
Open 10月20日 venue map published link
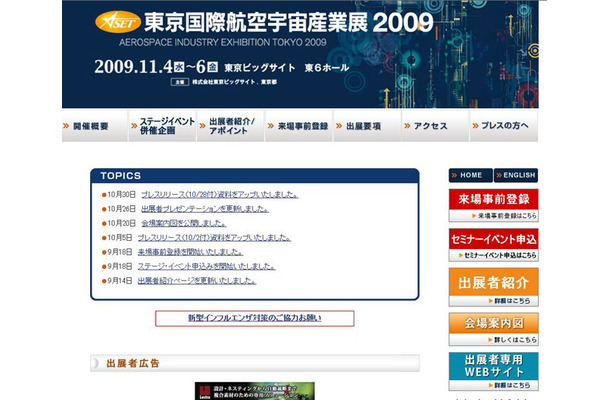[x=184, y=223]
